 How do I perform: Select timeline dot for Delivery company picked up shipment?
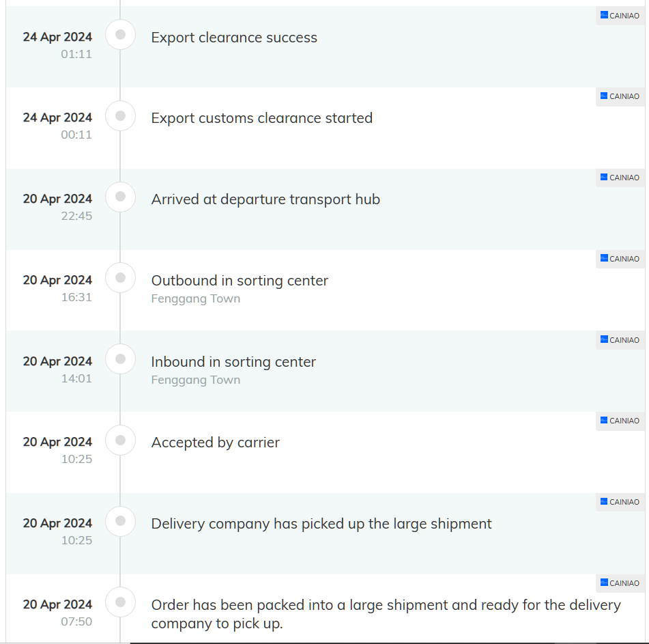[121, 521]
